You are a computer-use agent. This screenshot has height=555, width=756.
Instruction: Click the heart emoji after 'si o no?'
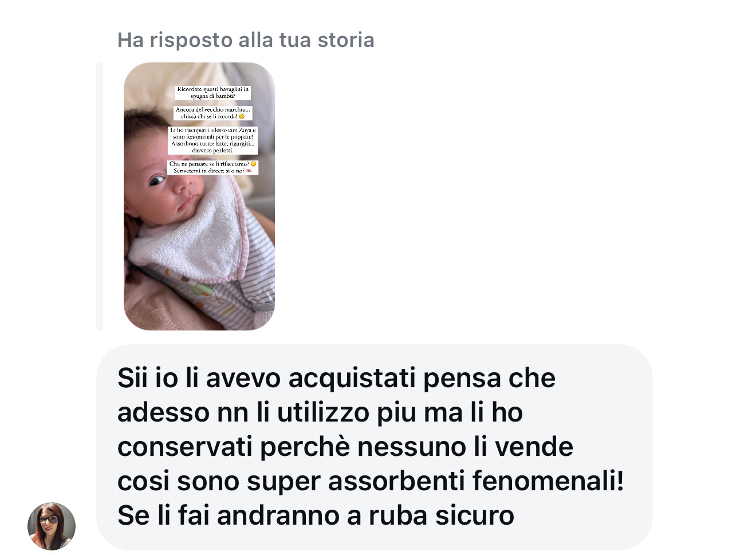[249, 171]
